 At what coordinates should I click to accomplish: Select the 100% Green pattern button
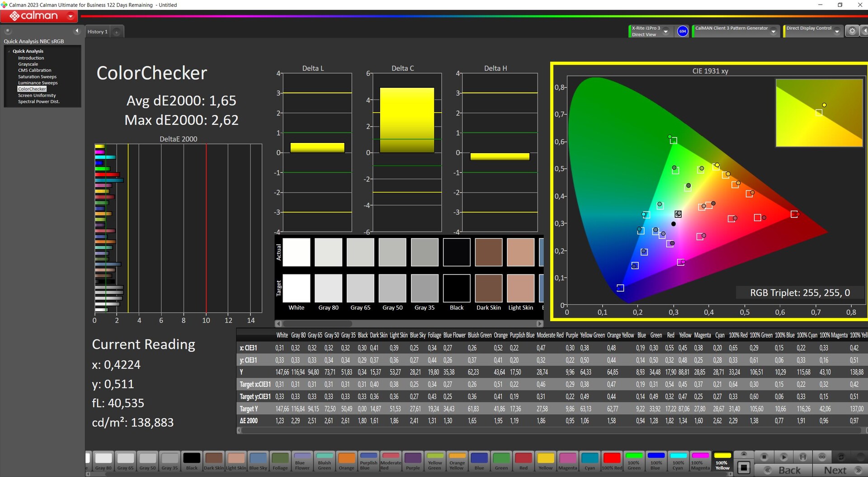click(634, 461)
